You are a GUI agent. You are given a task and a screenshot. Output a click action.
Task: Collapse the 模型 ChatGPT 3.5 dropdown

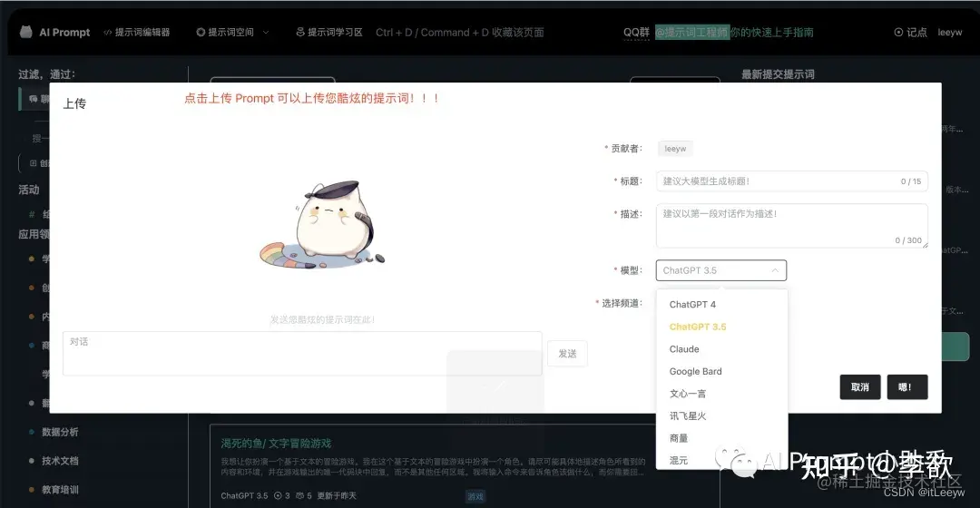pyautogui.click(x=721, y=270)
